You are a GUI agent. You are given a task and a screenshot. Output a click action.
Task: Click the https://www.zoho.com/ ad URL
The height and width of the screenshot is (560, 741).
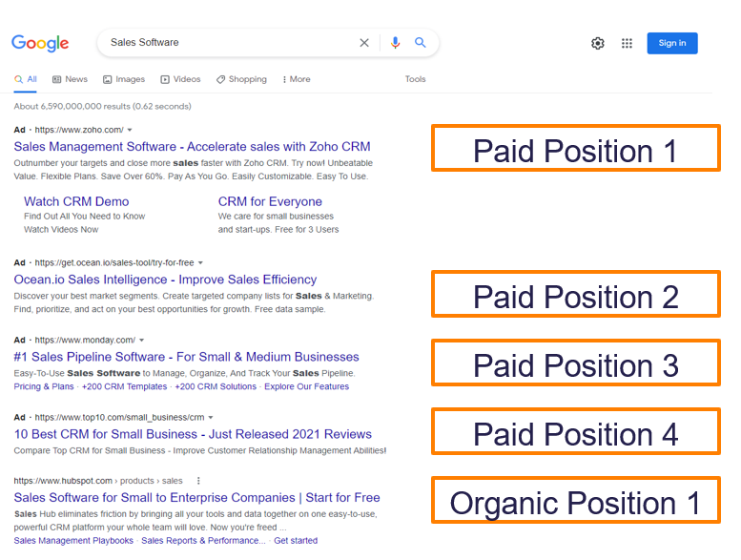[x=79, y=130]
